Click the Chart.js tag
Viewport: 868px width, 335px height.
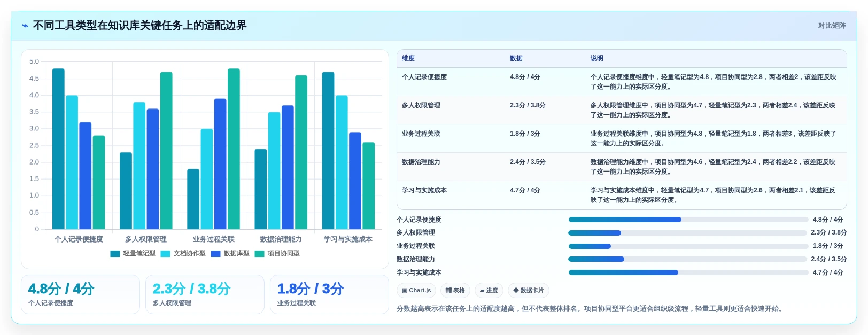coord(416,291)
